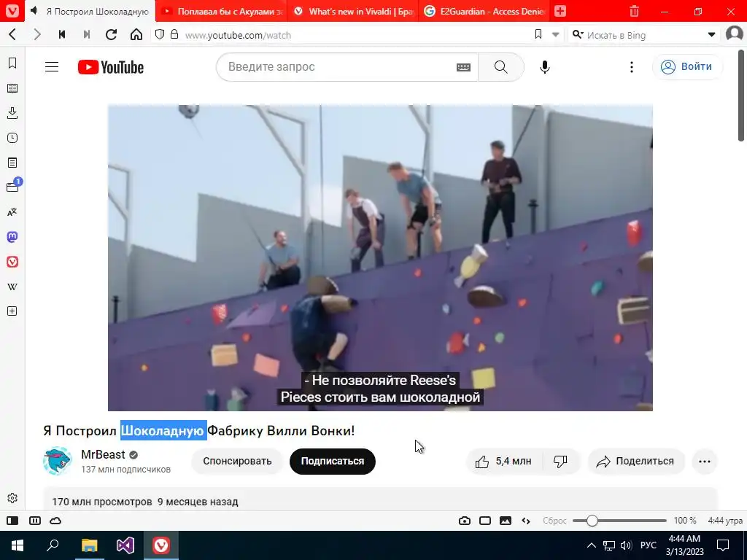Start voice search with microphone
Image resolution: width=747 pixels, height=560 pixels.
click(x=545, y=66)
